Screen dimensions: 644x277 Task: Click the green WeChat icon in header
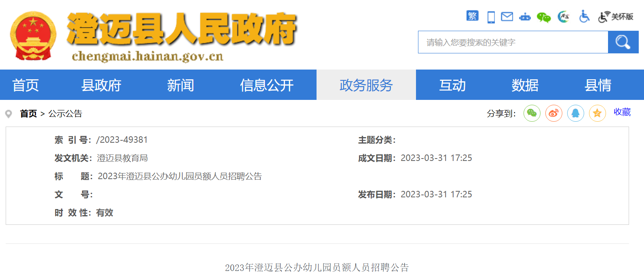543,17
